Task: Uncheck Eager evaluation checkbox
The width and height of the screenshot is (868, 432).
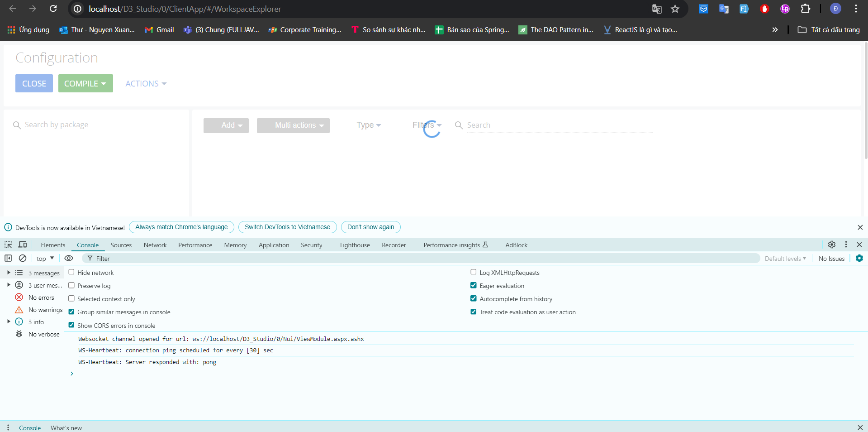Action: pos(474,285)
